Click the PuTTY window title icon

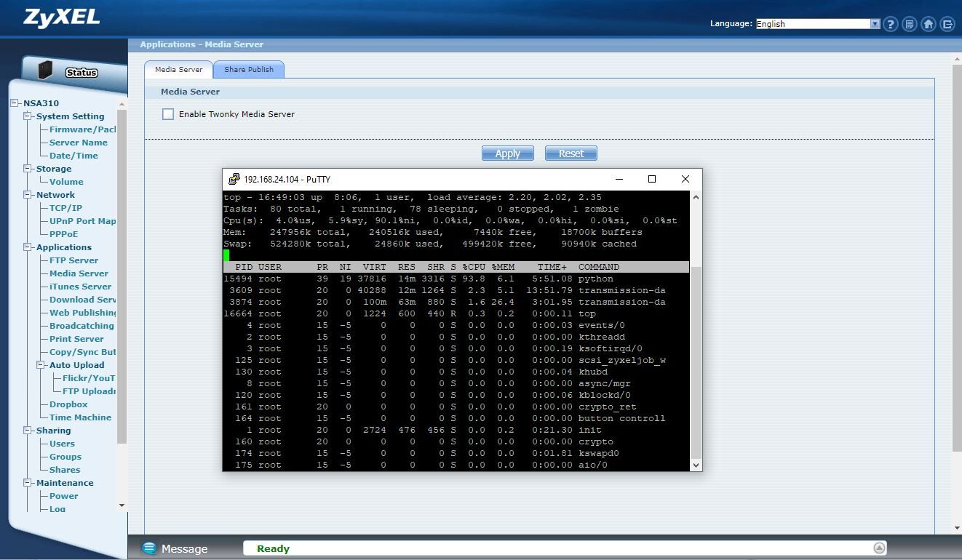pyautogui.click(x=234, y=179)
